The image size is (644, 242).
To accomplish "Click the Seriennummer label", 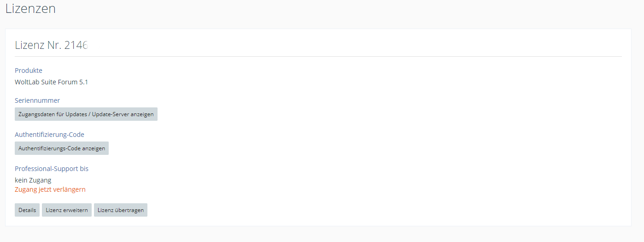I will click(x=37, y=100).
